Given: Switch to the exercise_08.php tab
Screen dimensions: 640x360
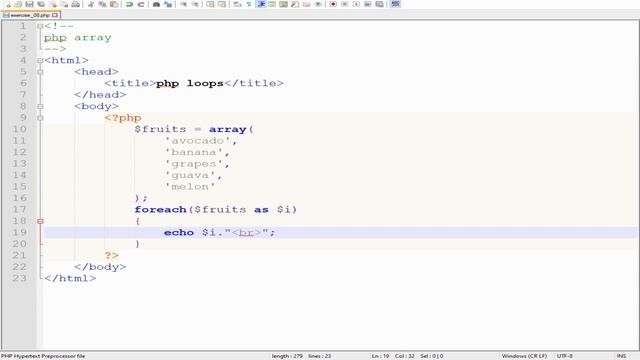Looking at the screenshot, I should (x=30, y=15).
